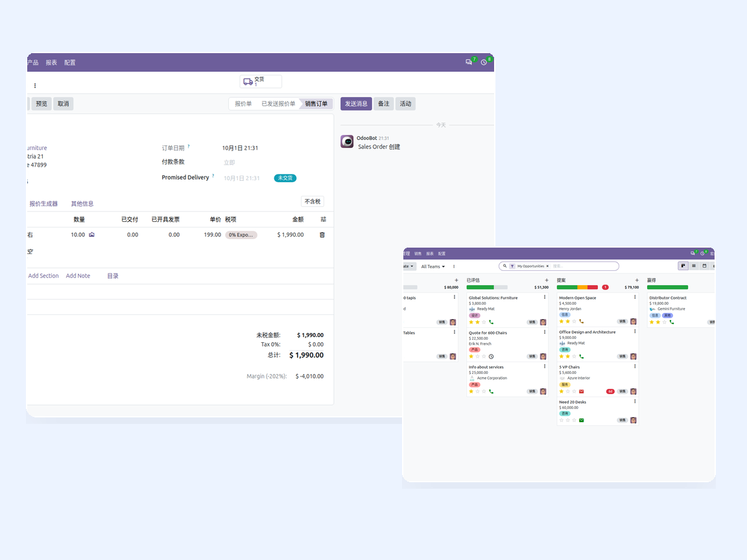This screenshot has width=747, height=560.
Task: Remove the My Opportunities filter
Action: [x=547, y=266]
